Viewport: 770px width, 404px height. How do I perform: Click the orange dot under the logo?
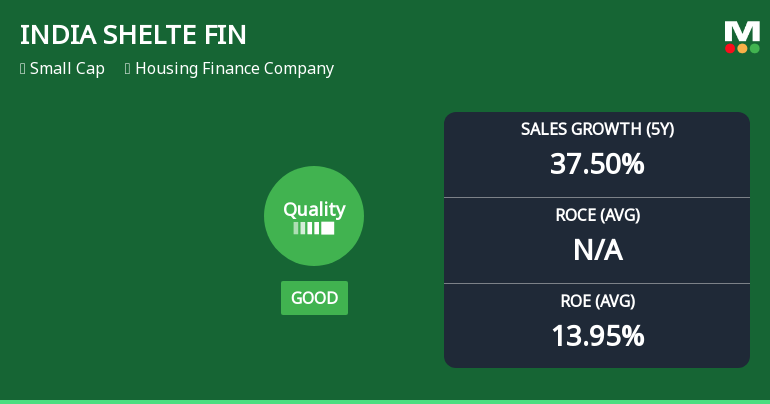pyautogui.click(x=742, y=48)
